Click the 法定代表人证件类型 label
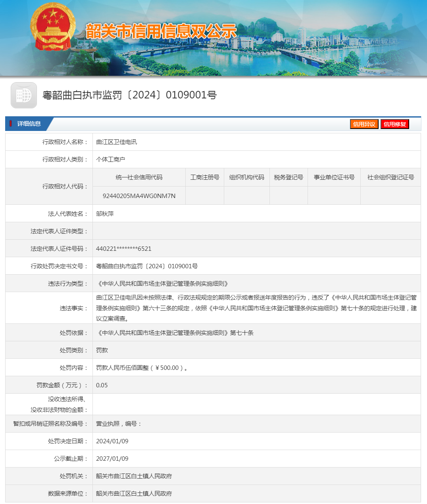Screen dimensions: 427x504 click(x=59, y=231)
